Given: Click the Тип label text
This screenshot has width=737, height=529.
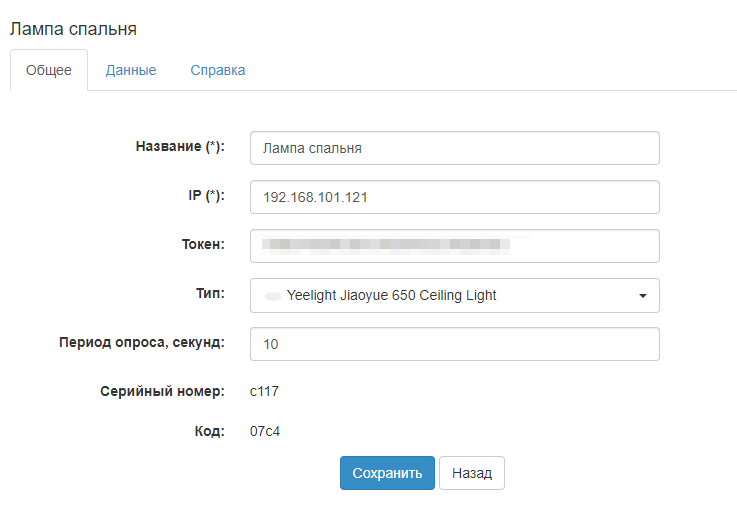Looking at the screenshot, I should [210, 294].
